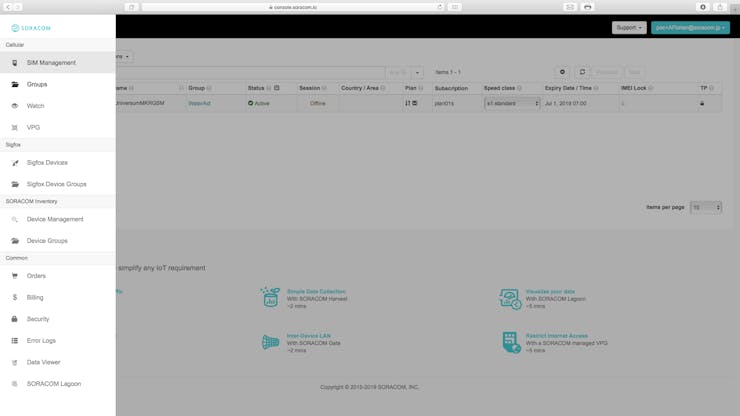Open the s1.standard speed class dropdown
The image size is (740, 416).
[x=512, y=103]
